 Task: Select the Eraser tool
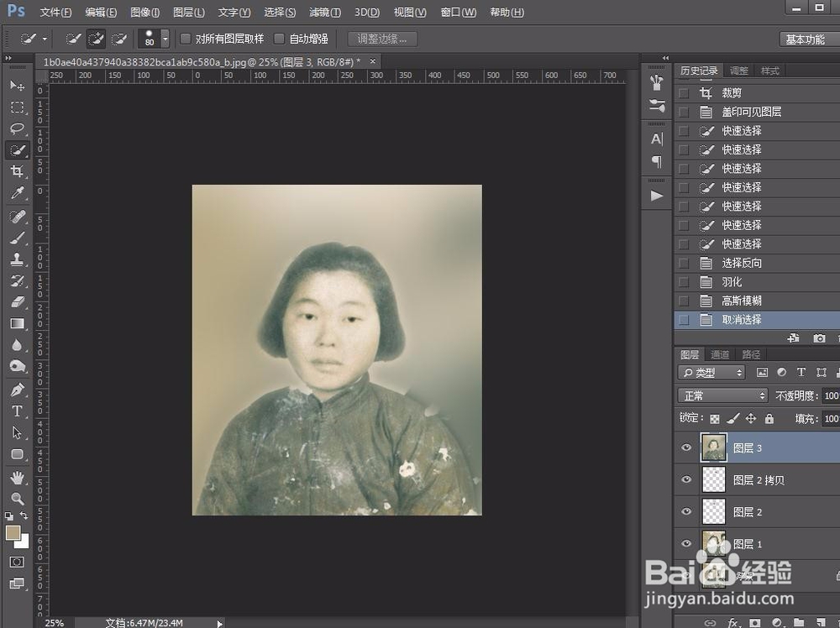click(x=17, y=302)
